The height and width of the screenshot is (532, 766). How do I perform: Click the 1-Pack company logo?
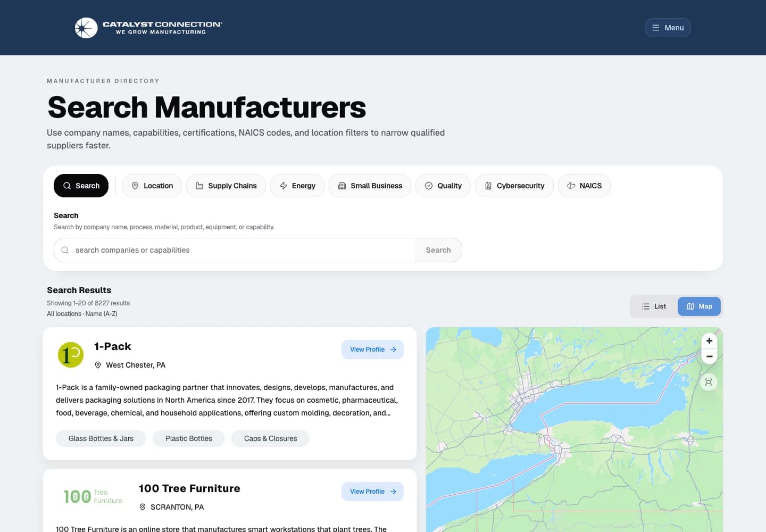pyautogui.click(x=71, y=355)
